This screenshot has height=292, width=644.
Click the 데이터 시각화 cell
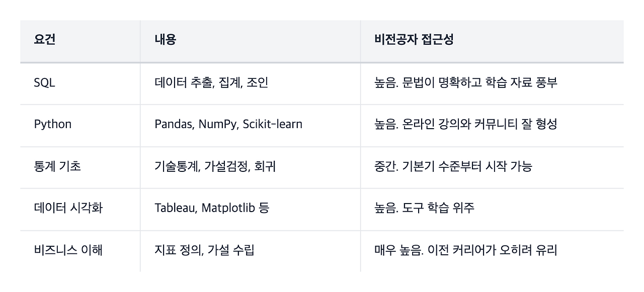(x=80, y=209)
